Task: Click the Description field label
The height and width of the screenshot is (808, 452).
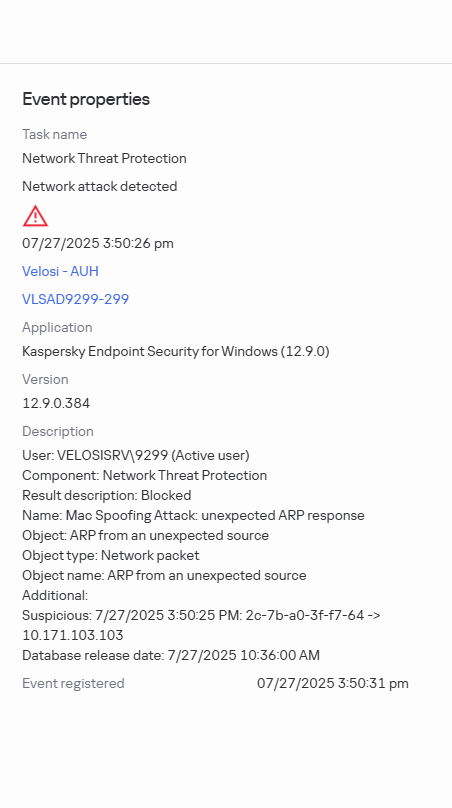Action: pos(58,431)
